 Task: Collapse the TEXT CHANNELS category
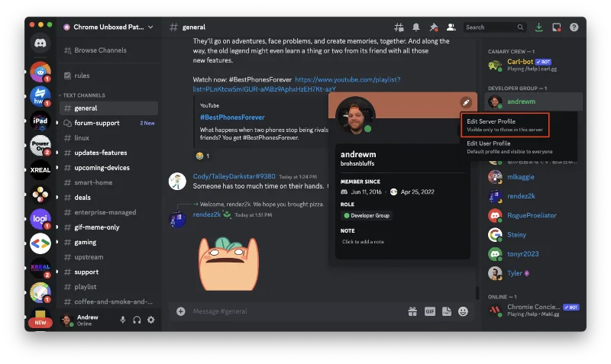(x=82, y=95)
